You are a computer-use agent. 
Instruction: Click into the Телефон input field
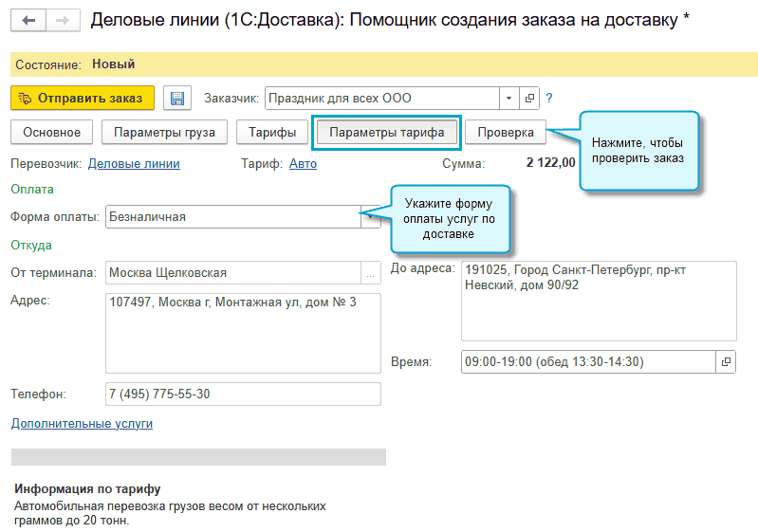click(242, 394)
